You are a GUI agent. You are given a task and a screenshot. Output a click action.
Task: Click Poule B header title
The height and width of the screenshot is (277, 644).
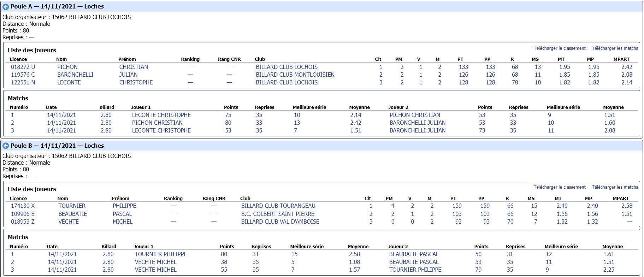click(57, 146)
